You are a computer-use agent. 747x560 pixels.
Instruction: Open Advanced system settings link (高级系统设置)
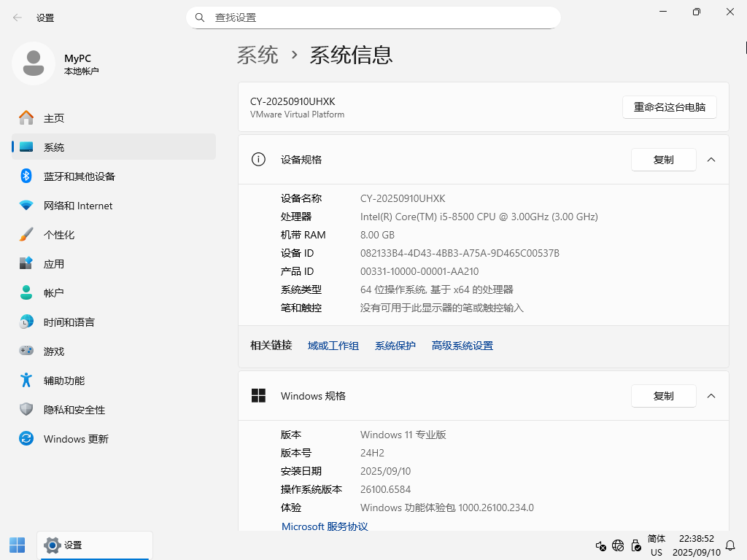pos(462,346)
